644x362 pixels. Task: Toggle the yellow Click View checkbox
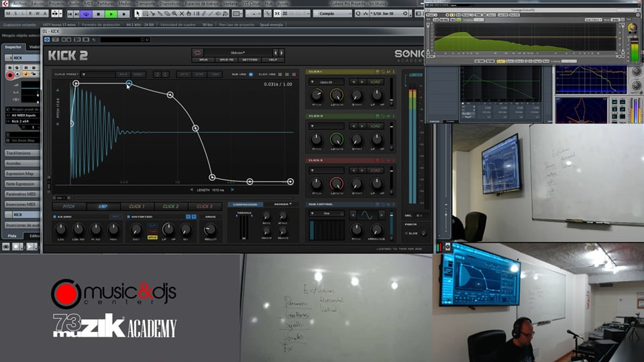(280, 74)
